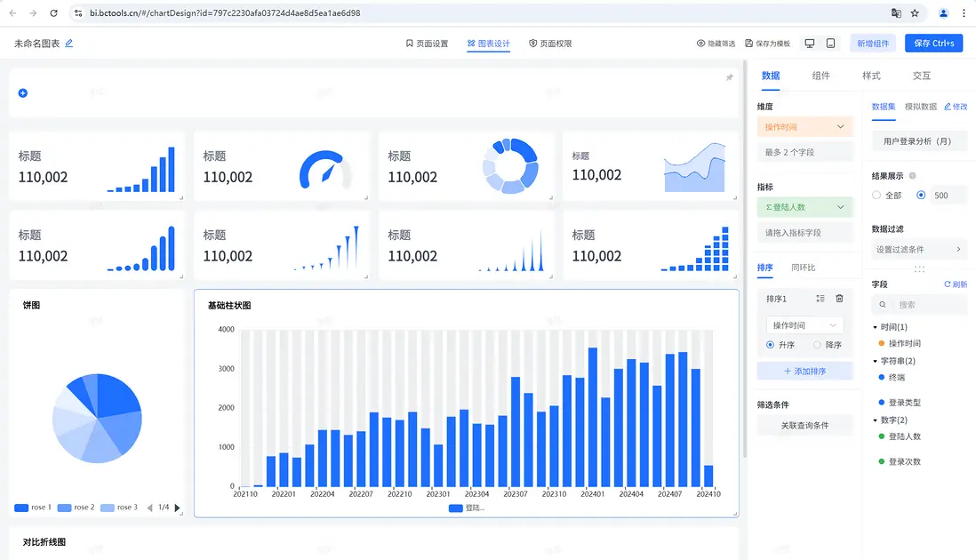
Task: Collapse the 字符串(2) field group
Action: click(876, 361)
